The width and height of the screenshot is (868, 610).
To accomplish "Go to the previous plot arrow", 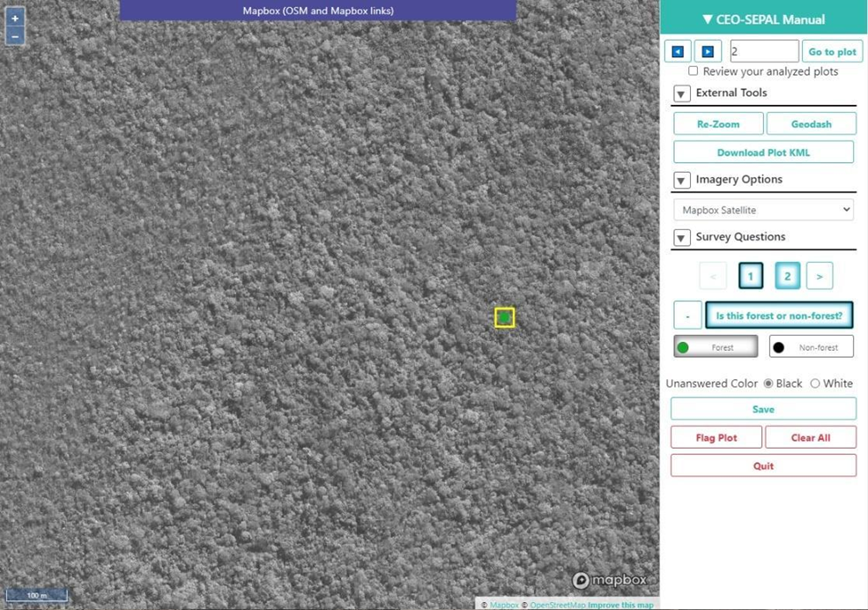I will 678,52.
